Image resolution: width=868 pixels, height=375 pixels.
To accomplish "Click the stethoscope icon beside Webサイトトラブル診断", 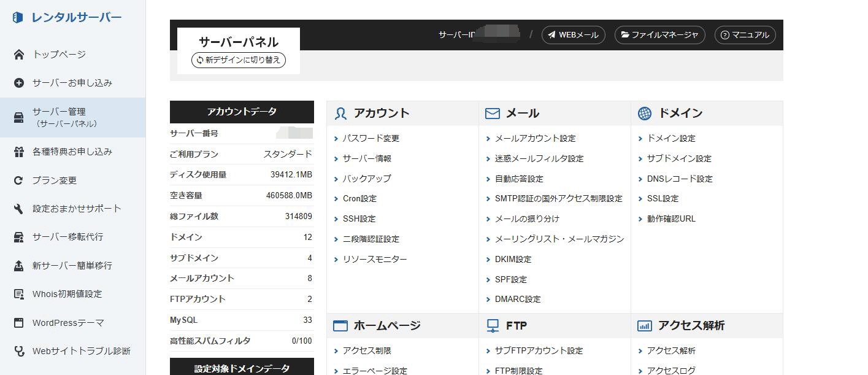I will [19, 351].
